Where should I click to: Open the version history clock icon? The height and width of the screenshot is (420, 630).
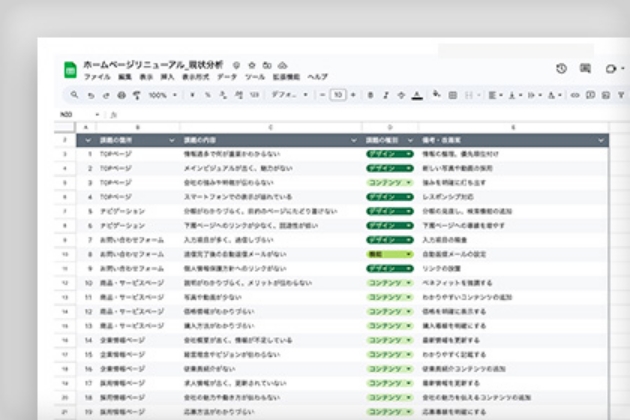point(561,69)
